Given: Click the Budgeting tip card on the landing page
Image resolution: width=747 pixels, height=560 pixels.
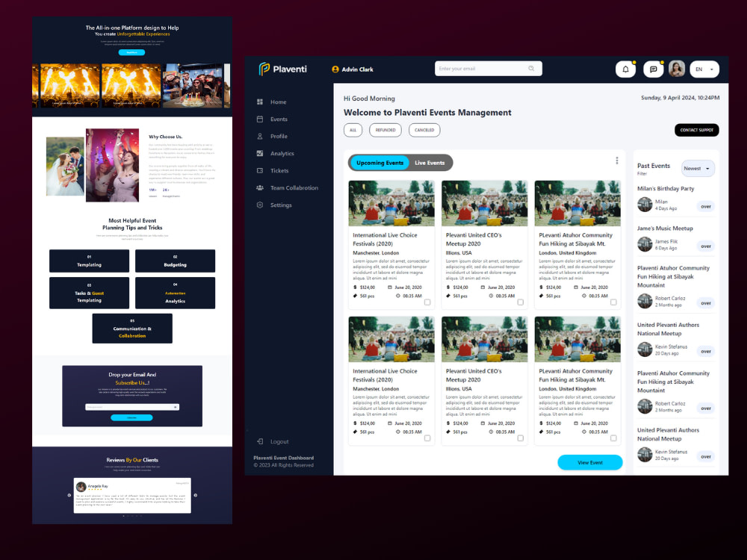Looking at the screenshot, I should (175, 261).
